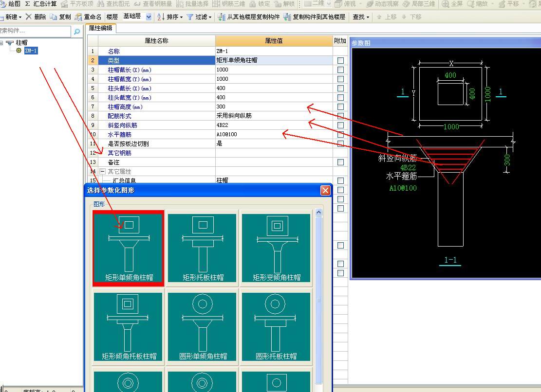Select the 矩形单倾角柱帽 shape thumbnail
Screen dimensions: 541x392
(129, 249)
